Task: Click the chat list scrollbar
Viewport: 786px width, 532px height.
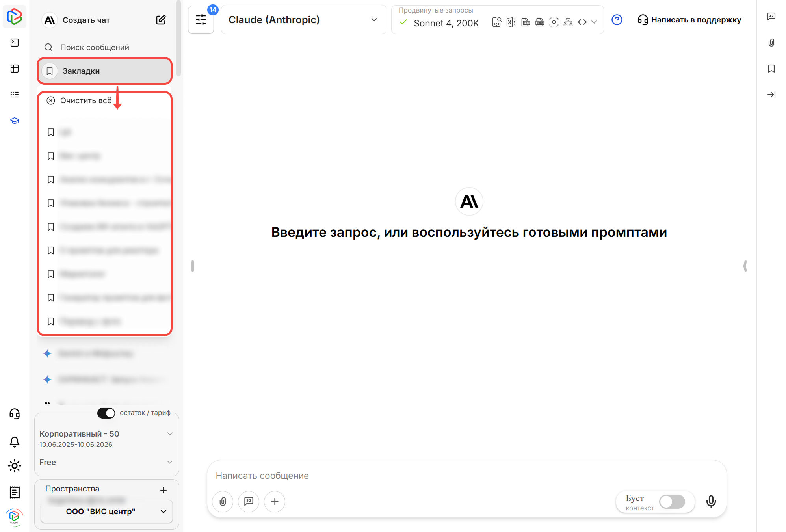Action: tap(178, 38)
